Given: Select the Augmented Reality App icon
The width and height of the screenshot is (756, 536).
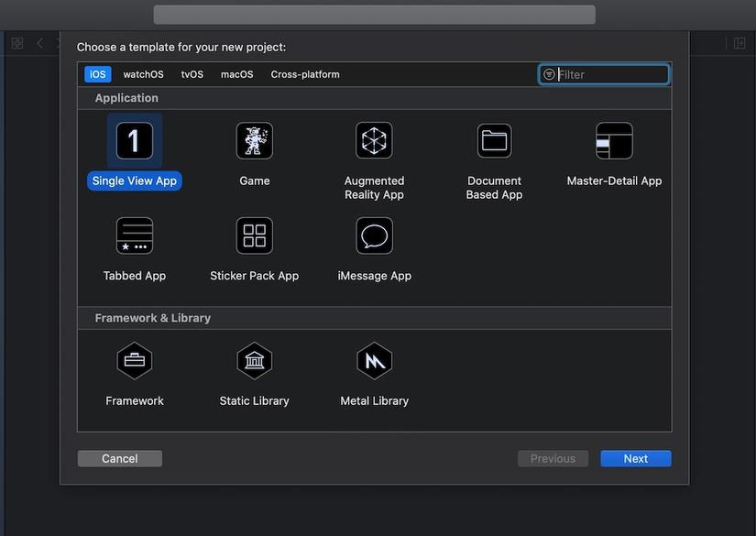Looking at the screenshot, I should point(374,141).
